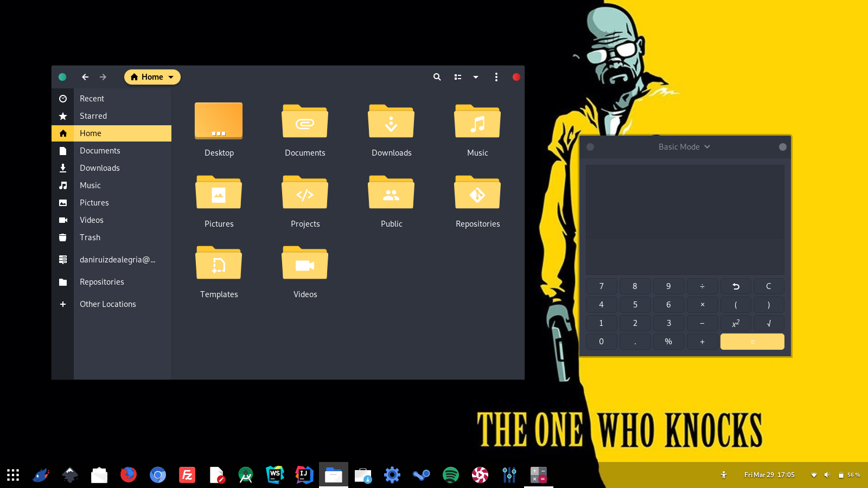Open Videos from the sidebar
The image size is (868, 488).
coord(112,220)
